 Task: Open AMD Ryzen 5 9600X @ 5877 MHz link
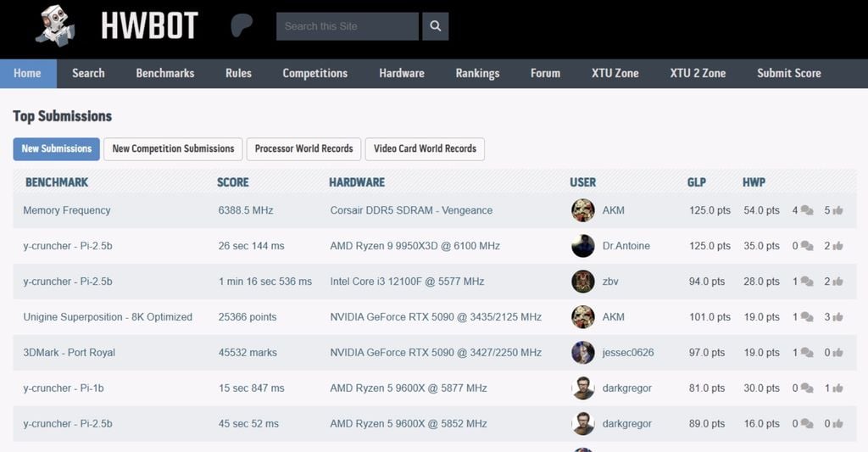pyautogui.click(x=409, y=388)
